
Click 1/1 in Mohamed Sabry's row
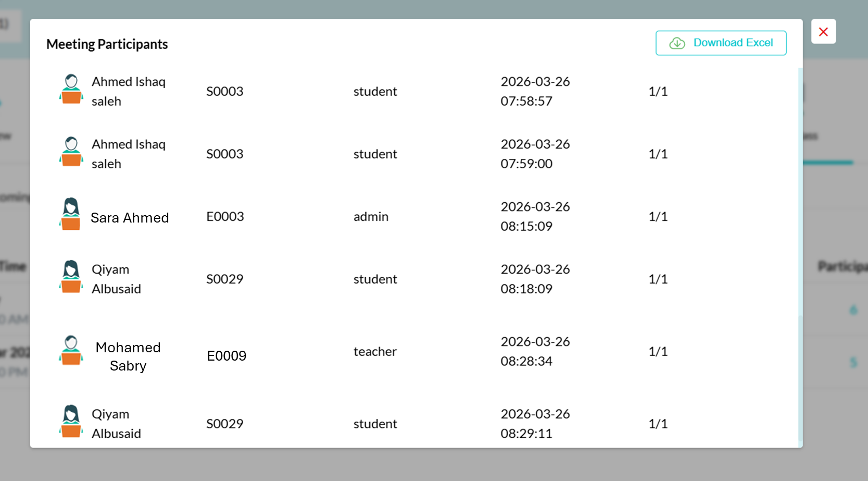click(x=658, y=351)
